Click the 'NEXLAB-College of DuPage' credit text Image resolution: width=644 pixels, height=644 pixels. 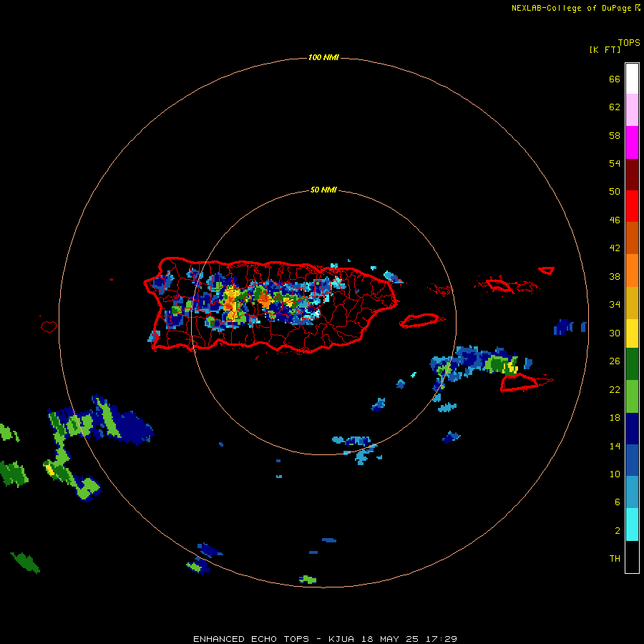571,8
